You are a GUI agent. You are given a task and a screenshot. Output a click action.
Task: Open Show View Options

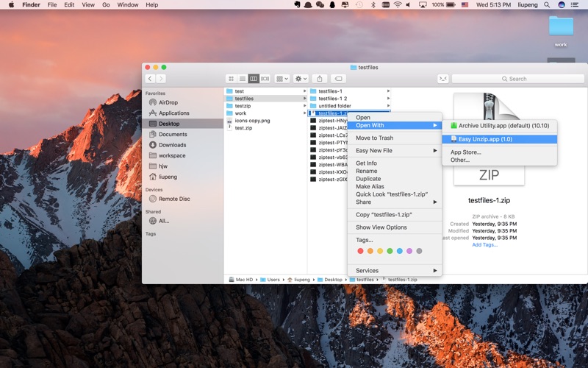point(395,227)
